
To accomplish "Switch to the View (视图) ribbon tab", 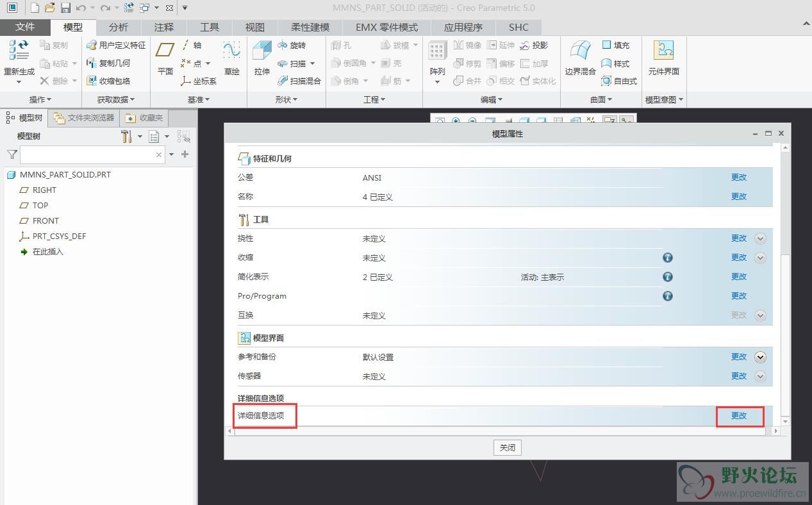I will [255, 27].
